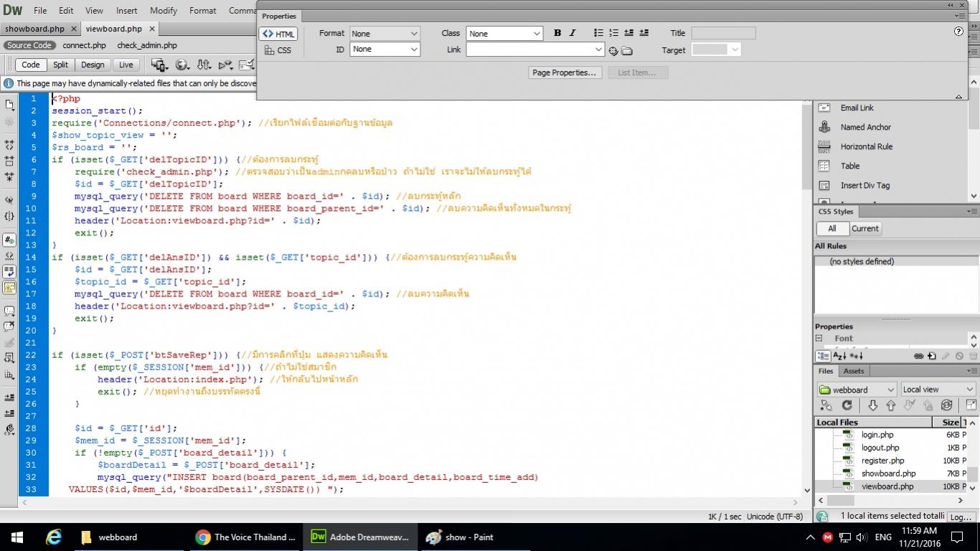Open the webboard site dropdown
The image size is (980, 551).
857,390
